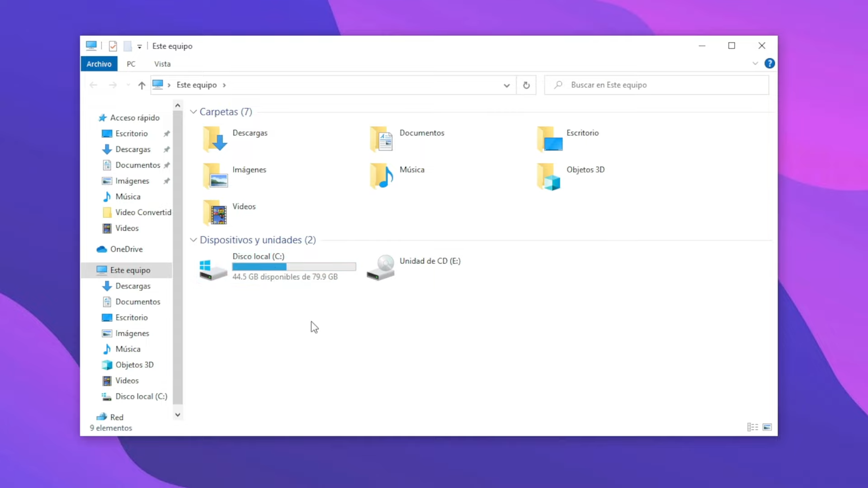Click the Help question mark icon

click(x=769, y=63)
